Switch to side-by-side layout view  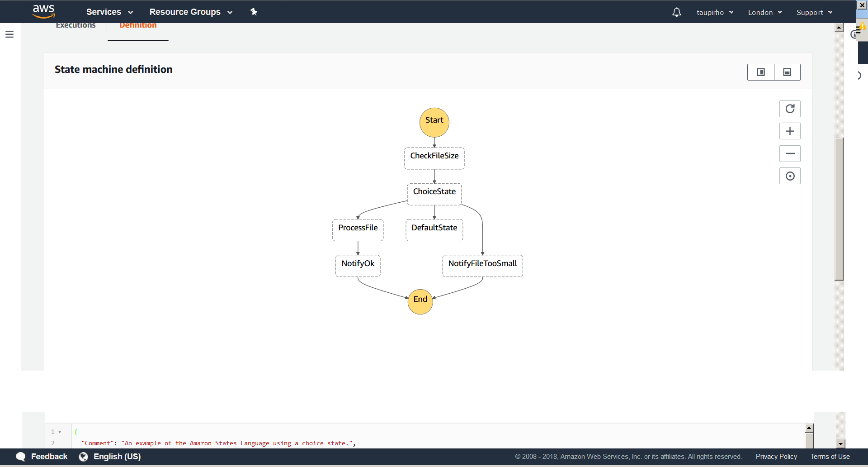click(x=761, y=72)
